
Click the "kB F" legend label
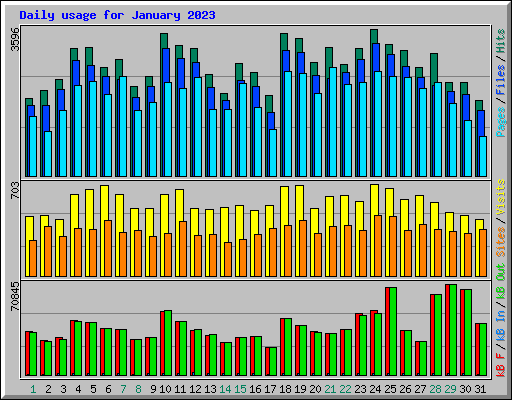[x=501, y=365]
